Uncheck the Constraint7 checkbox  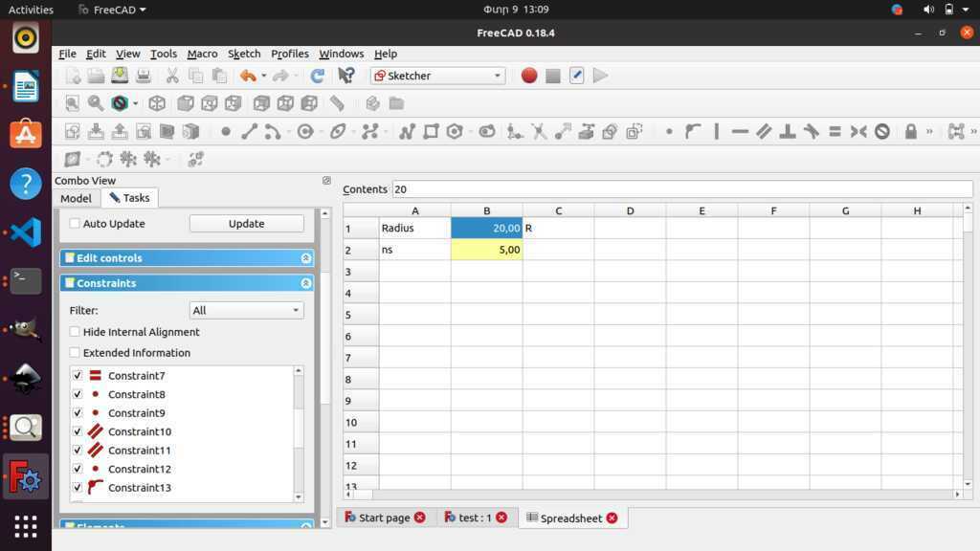(78, 375)
